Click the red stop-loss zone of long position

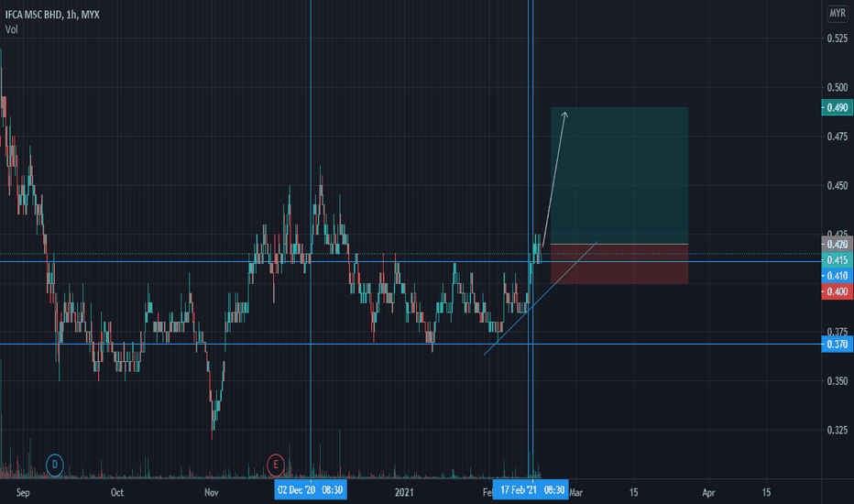pyautogui.click(x=619, y=264)
